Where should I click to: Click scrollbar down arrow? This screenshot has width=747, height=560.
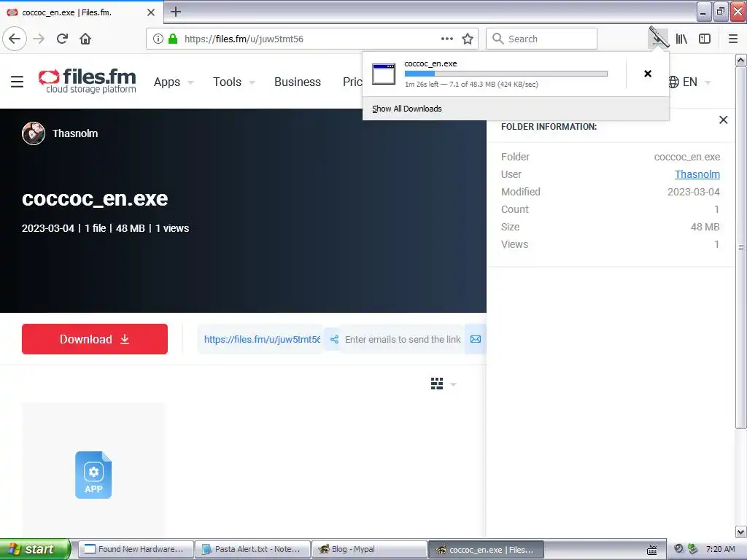coord(740,532)
